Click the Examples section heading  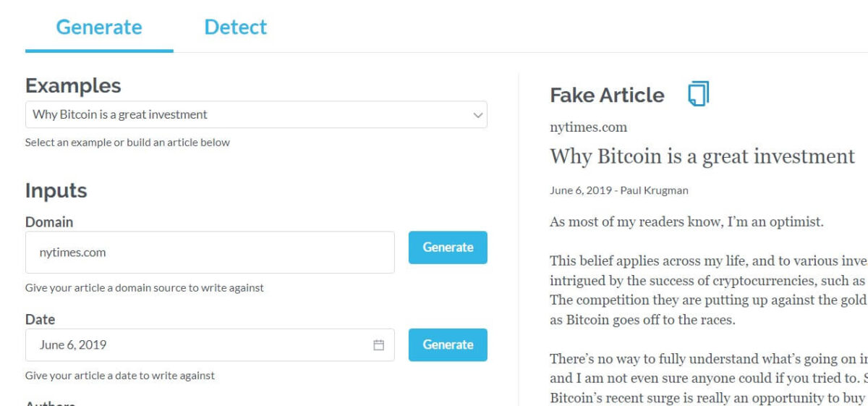coord(73,85)
